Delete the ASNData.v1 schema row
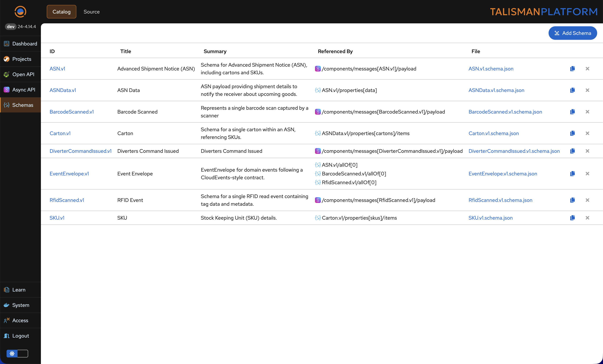 (587, 90)
